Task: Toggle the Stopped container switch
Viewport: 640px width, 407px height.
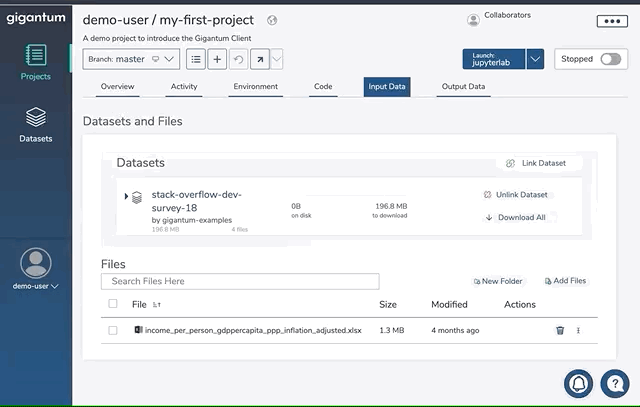Action: coord(611,59)
